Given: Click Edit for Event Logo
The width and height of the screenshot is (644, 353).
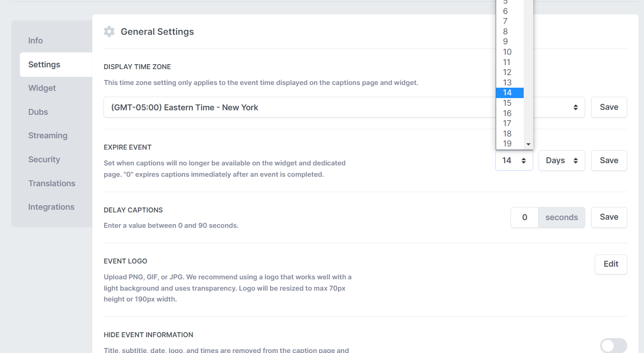Looking at the screenshot, I should tap(611, 264).
